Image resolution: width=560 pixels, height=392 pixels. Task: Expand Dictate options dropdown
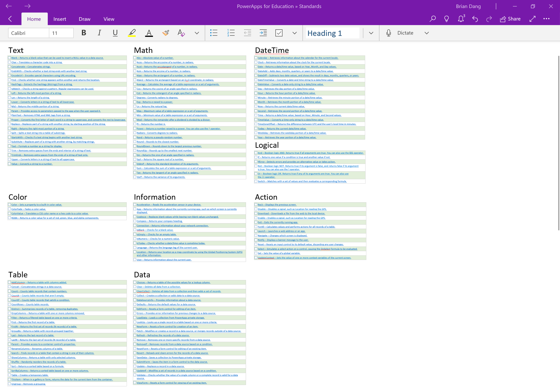[x=426, y=33]
